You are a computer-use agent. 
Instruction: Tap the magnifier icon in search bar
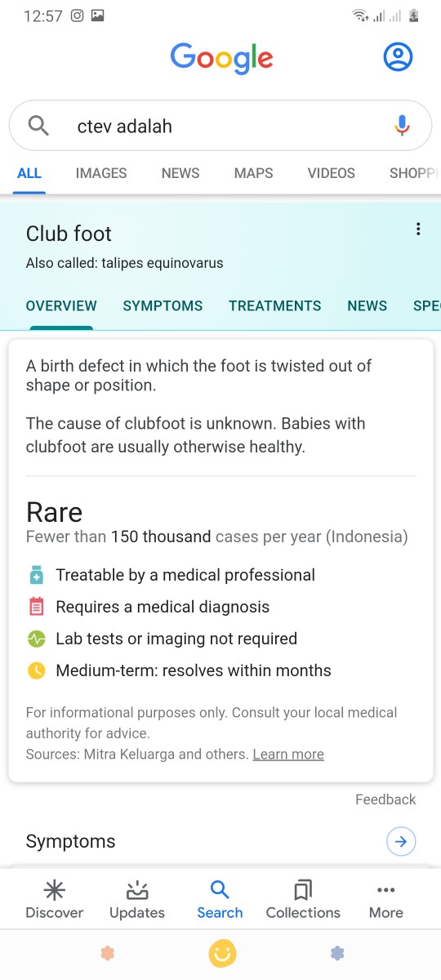(x=38, y=126)
